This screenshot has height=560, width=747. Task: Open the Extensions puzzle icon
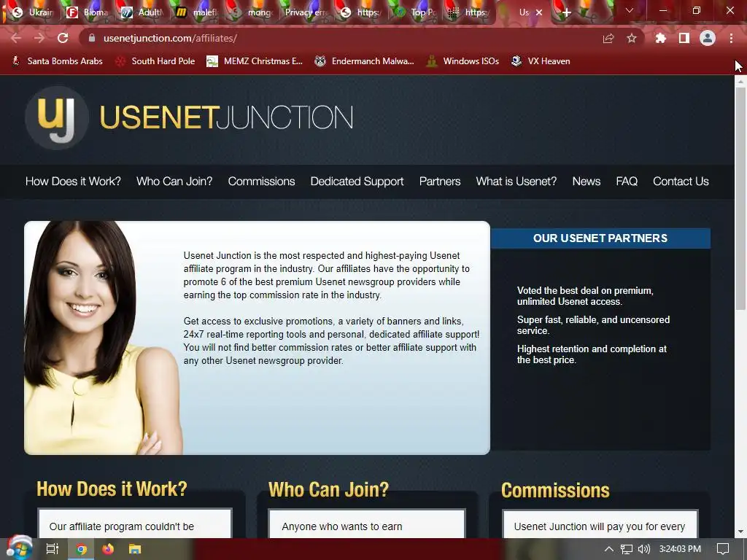point(661,38)
